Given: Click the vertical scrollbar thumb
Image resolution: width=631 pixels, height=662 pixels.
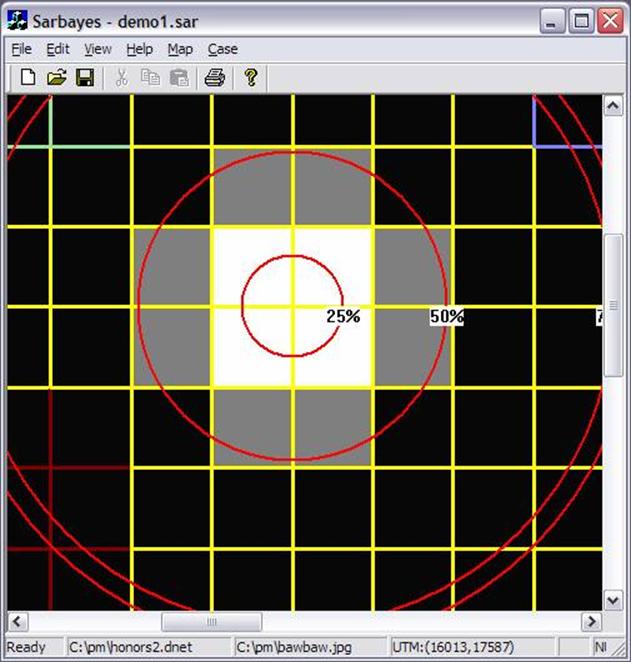Looking at the screenshot, I should 613,305.
